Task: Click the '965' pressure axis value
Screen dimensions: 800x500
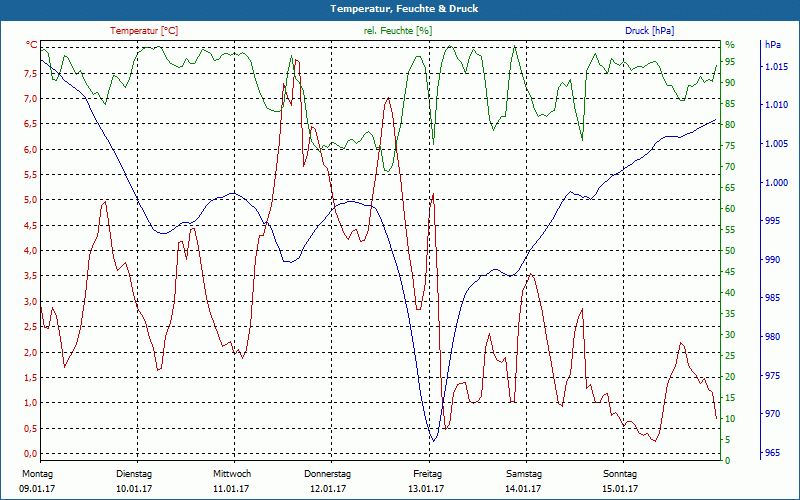Action: pyautogui.click(x=772, y=453)
